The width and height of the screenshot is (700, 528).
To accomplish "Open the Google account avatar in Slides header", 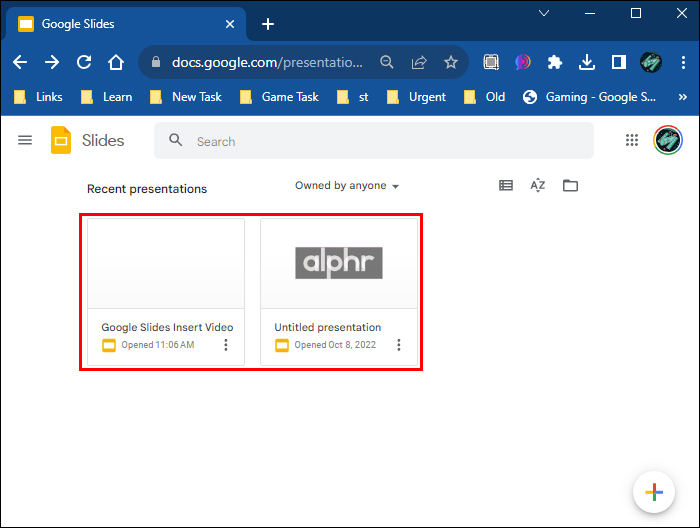I will [x=668, y=140].
